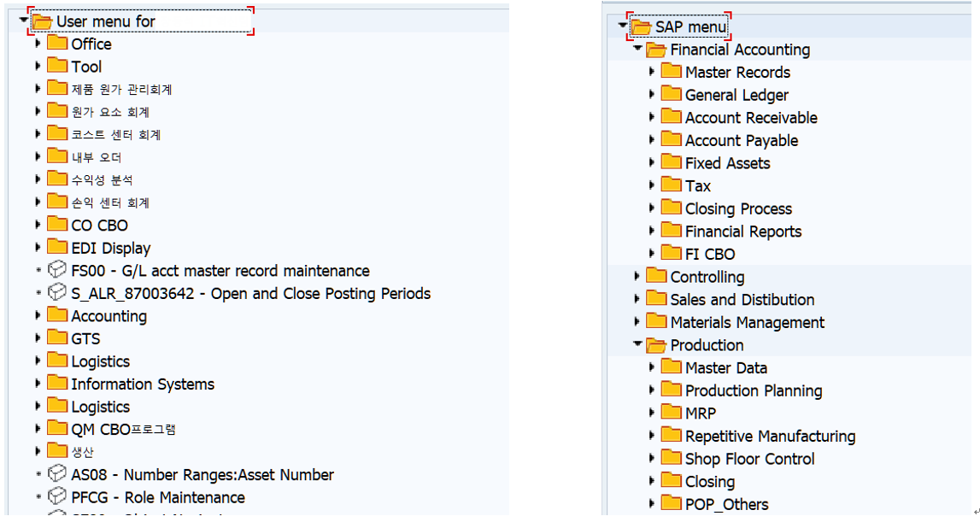Viewport: 980px width, 528px height.
Task: Click the MRP folder icon
Action: point(672,412)
